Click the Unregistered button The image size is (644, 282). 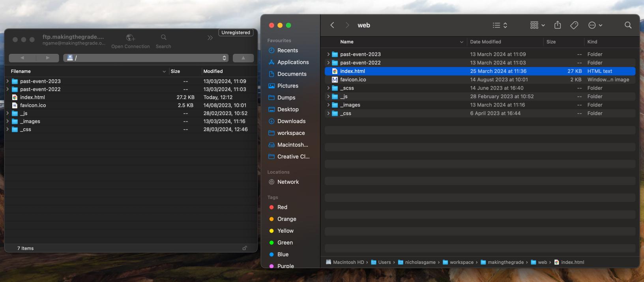(236, 32)
